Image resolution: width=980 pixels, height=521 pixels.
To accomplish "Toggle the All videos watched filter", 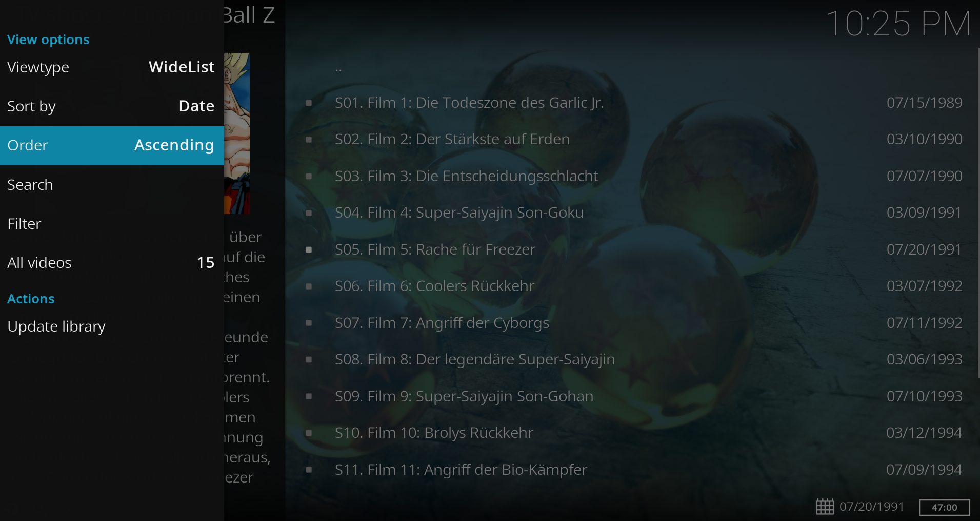I will click(x=112, y=263).
